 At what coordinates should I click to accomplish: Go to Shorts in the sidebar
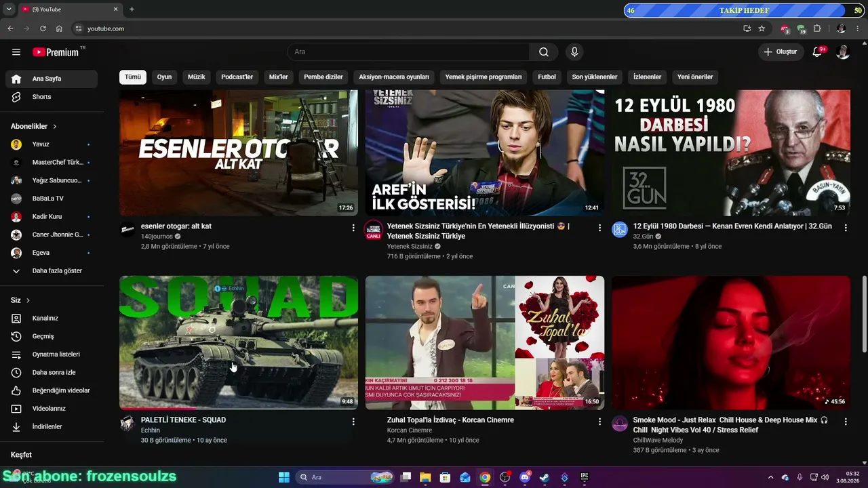[x=52, y=97]
